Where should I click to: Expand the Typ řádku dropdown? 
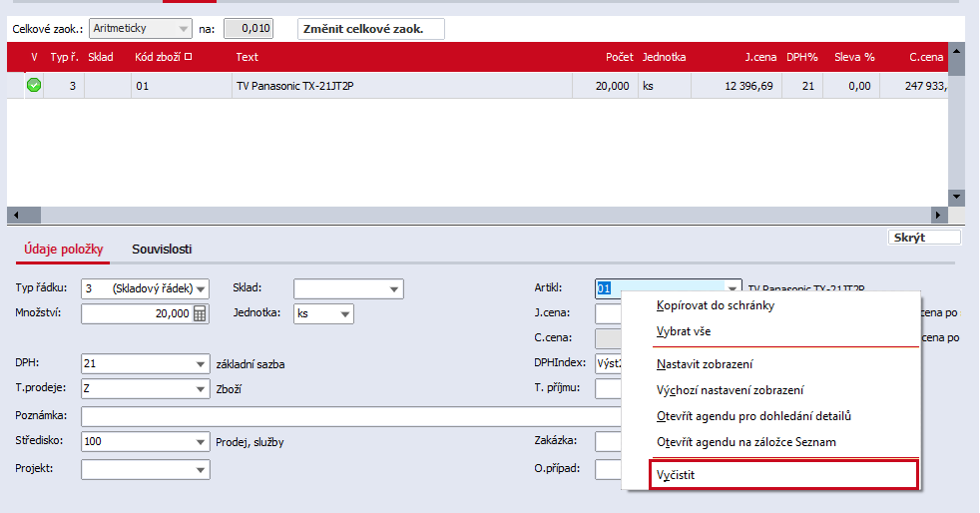(201, 288)
